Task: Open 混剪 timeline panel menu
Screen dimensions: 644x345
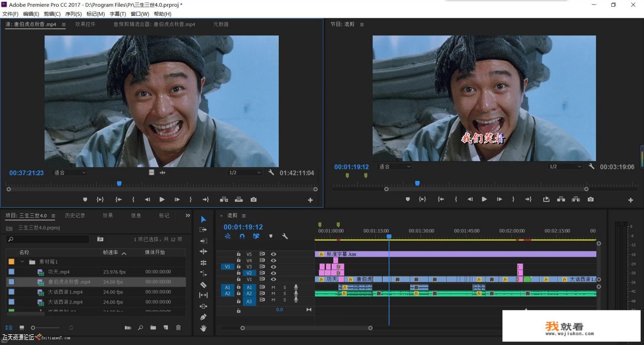Action: coord(244,216)
